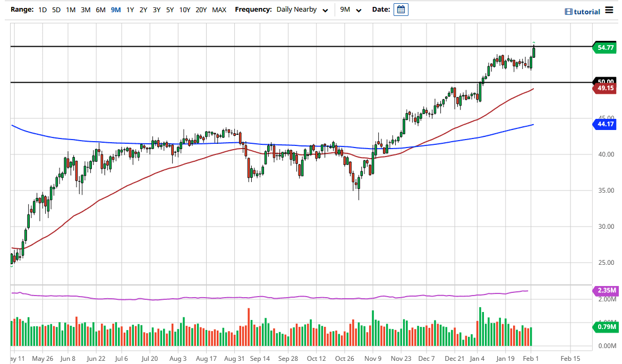Image resolution: width=622 pixels, height=364 pixels.
Task: Select the 6M range
Action: click(x=100, y=10)
